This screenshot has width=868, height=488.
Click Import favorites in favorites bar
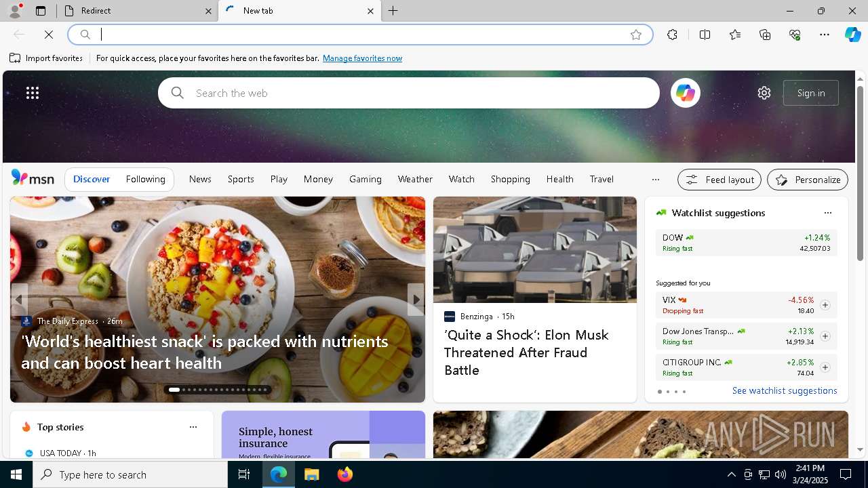(46, 58)
